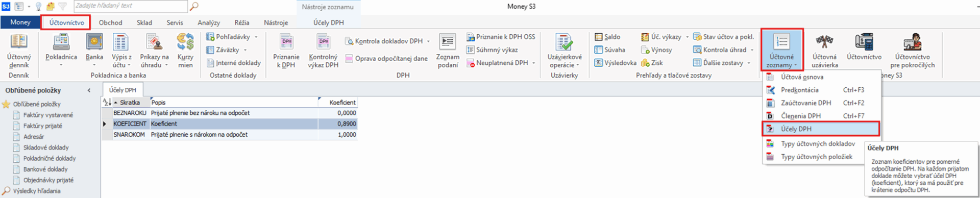Image resolution: width=980 pixels, height=198 pixels.
Task: Expand Kontrola dokladov DPH dropdown arrow
Action: 428,41
